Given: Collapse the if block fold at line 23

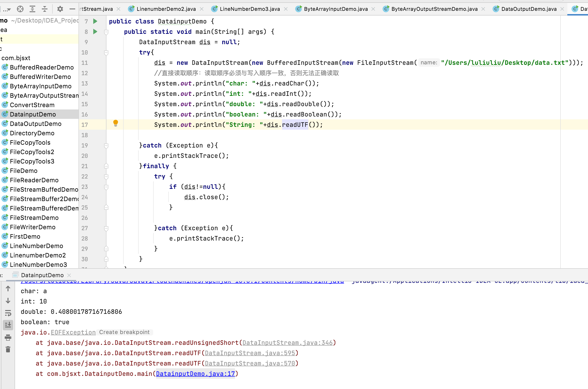Looking at the screenshot, I should point(106,187).
